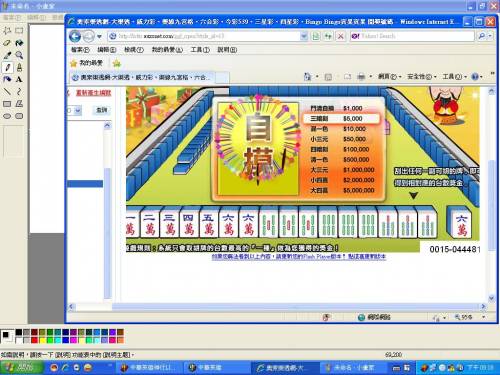Select the Eraser tool in Paint
Viewport: 500px width, 375px height.
coord(7,43)
